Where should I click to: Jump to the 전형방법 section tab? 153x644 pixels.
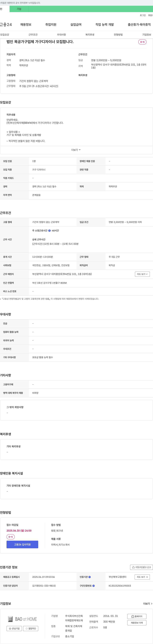pyautogui.click(x=118, y=35)
